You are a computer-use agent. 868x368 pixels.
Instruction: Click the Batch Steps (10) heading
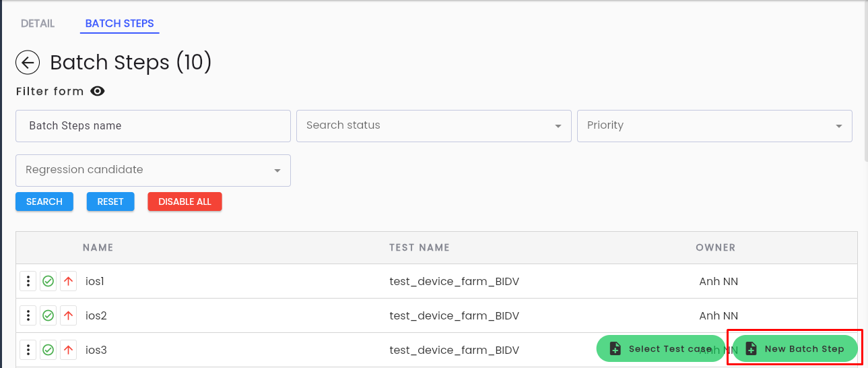(x=131, y=63)
